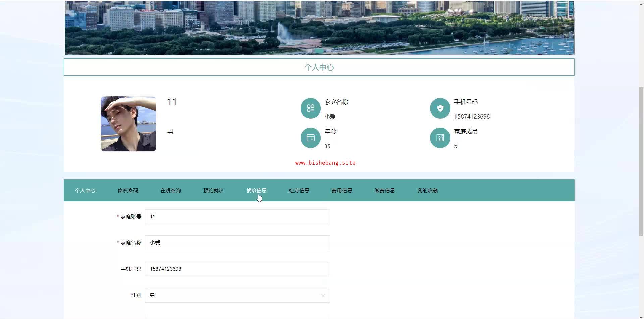Click into the 家庭账号 input field

click(237, 217)
